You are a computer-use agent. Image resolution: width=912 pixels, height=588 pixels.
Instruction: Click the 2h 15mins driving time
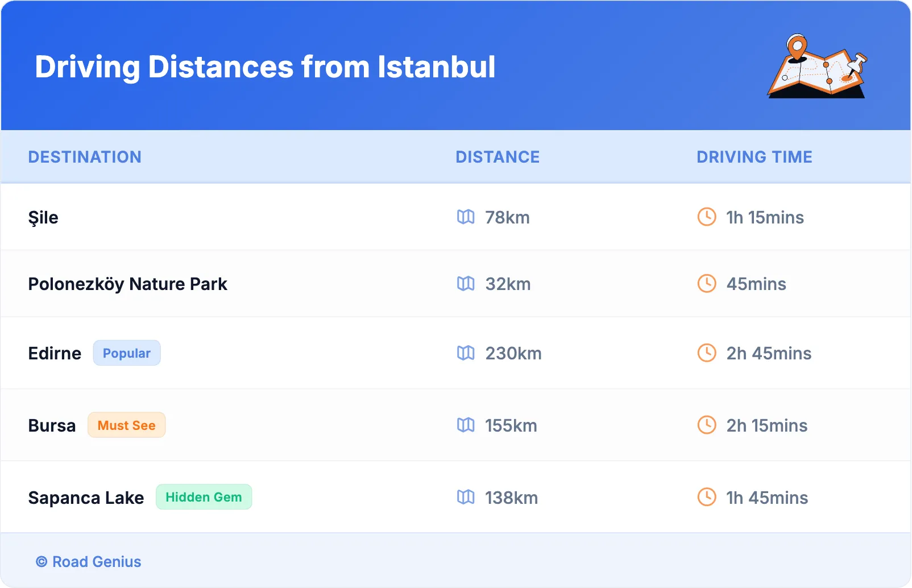pos(767,425)
